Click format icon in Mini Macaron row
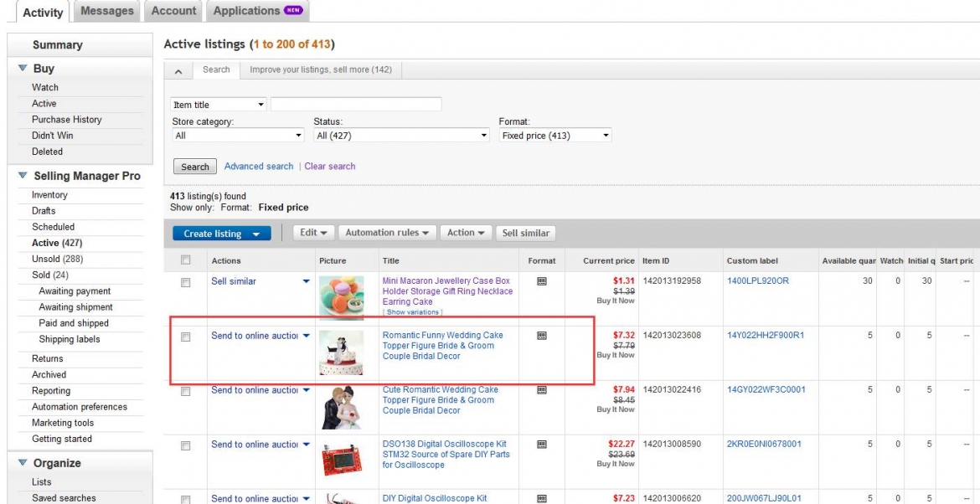The height and width of the screenshot is (504, 980). coord(542,282)
